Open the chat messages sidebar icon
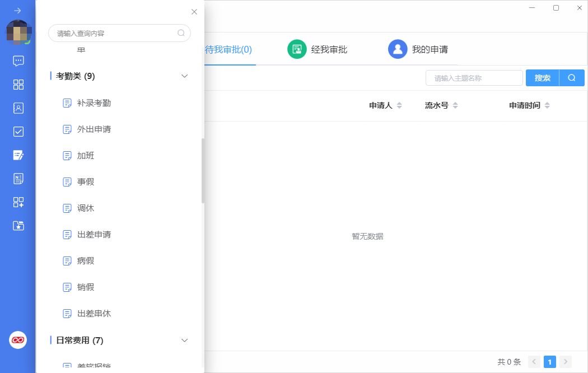This screenshot has height=373, width=588. (18, 60)
